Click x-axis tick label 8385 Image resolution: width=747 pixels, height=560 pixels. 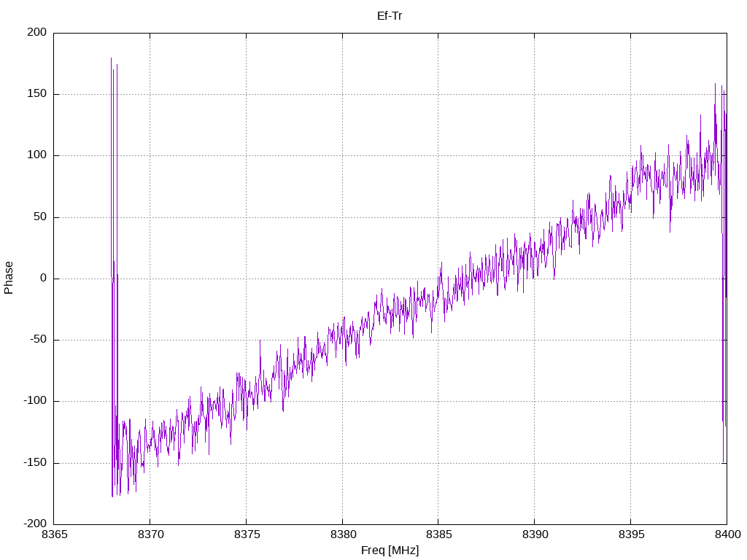pos(439,534)
